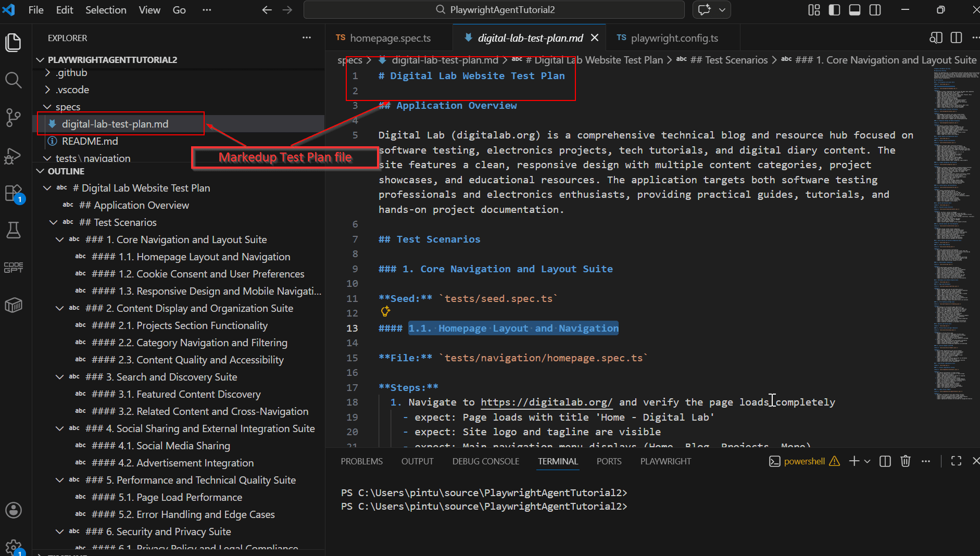Open the digitalab.org link in editor
Viewport: 980px width, 556px height.
[546, 402]
